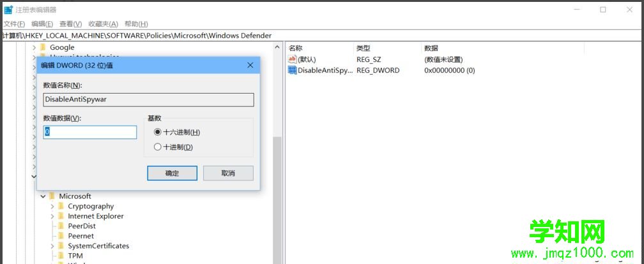Click the 确定 button
This screenshot has height=264, width=644.
click(x=172, y=173)
